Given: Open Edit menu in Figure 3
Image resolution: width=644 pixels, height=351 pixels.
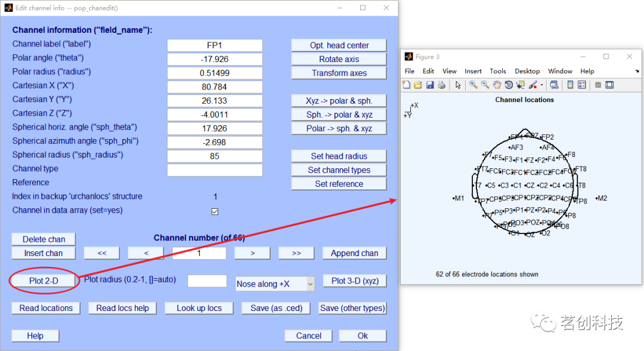Looking at the screenshot, I should coord(428,71).
